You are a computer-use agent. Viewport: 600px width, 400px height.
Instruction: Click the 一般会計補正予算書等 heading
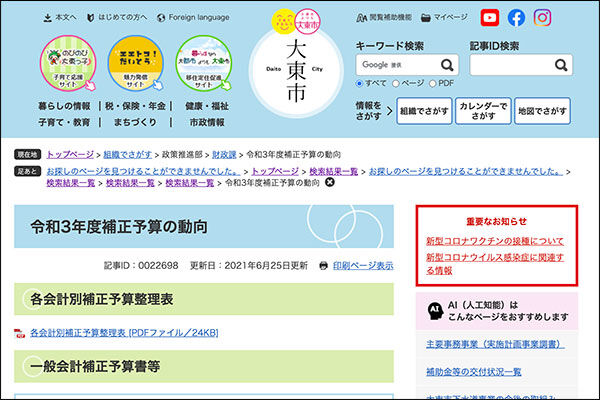pos(95,367)
